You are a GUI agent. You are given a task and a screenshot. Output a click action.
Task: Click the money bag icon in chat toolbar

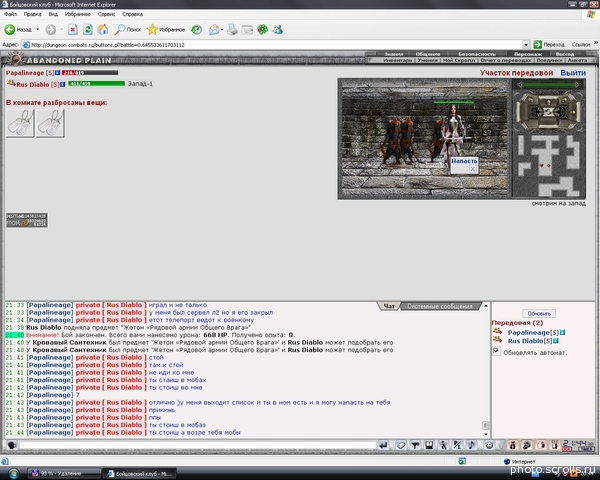pos(513,445)
